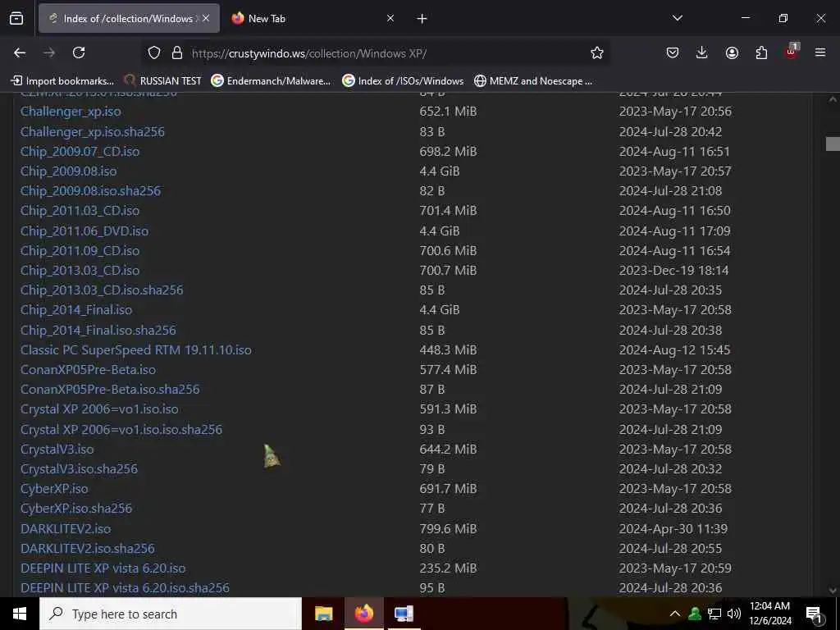
Task: Open MEMZ and Noescape bookmark
Action: 533,81
